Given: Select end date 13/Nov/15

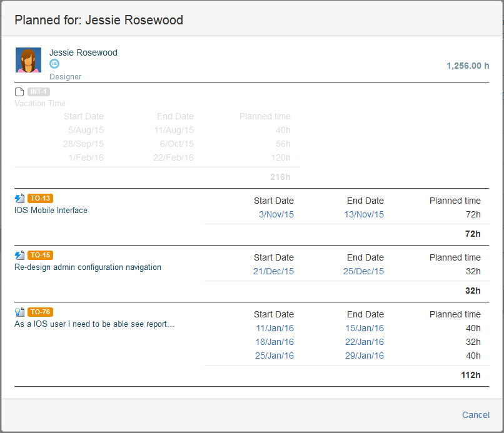Looking at the screenshot, I should point(364,215).
